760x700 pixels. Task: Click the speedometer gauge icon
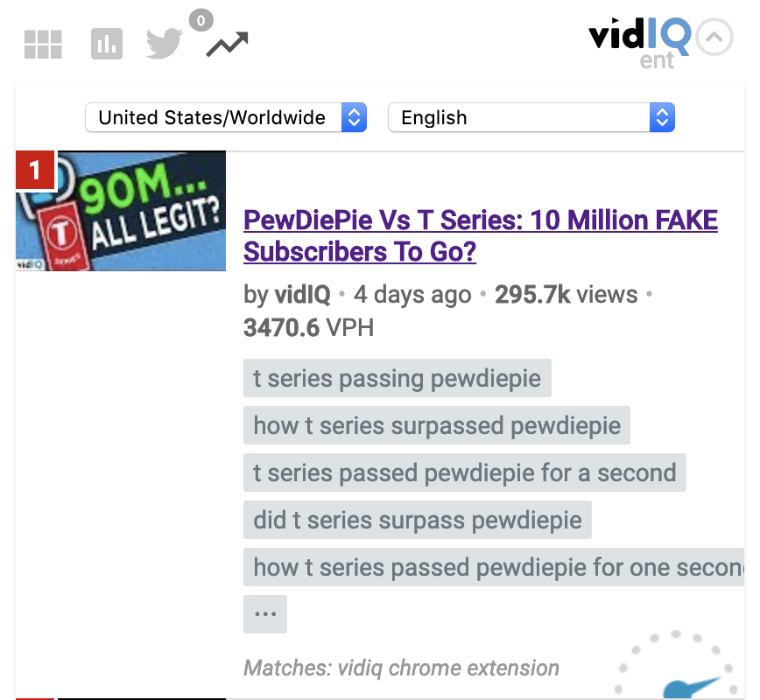[678, 666]
